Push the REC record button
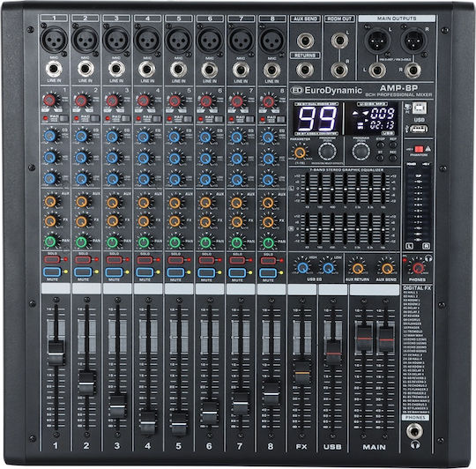This screenshot has width=476, height=469. [393, 157]
